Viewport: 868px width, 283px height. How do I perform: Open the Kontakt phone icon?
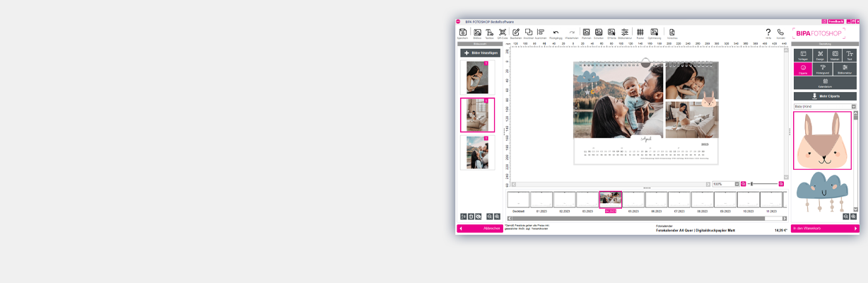point(780,33)
